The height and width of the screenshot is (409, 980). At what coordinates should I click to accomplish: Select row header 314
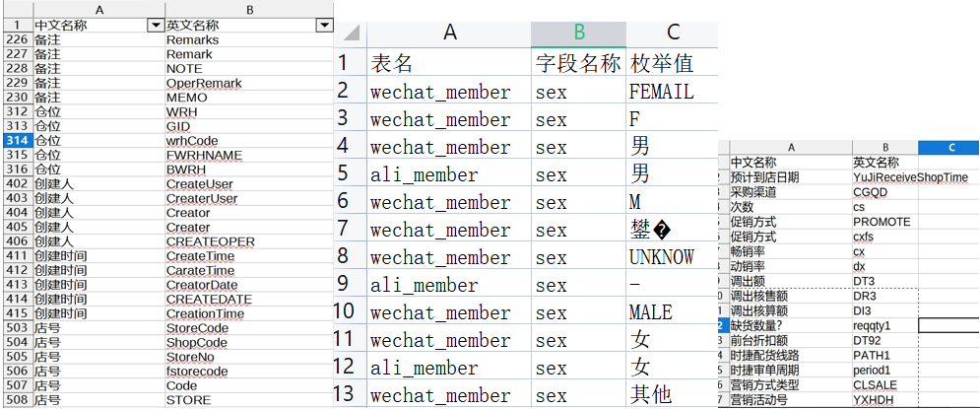click(x=16, y=141)
